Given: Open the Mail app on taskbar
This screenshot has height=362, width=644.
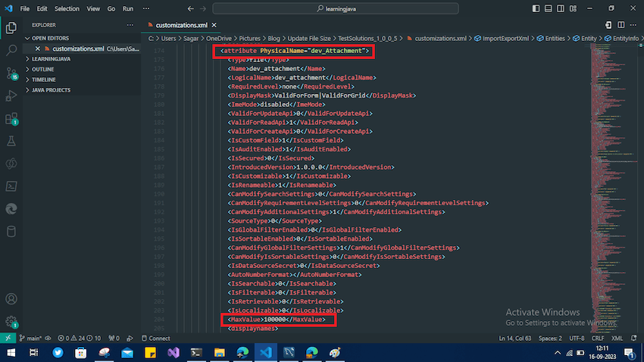Looking at the screenshot, I should [x=127, y=353].
